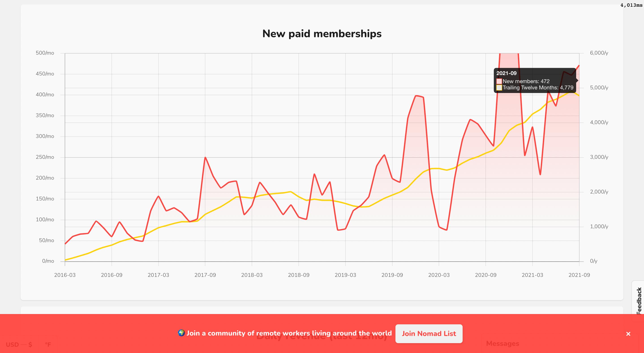
Task: Click the 2021-09 tooltip header
Action: [506, 73]
